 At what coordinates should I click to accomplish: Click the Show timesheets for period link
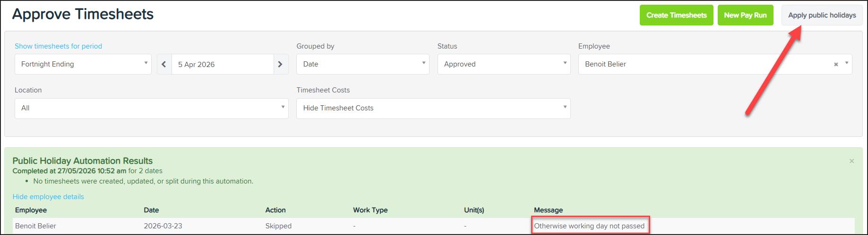click(58, 46)
